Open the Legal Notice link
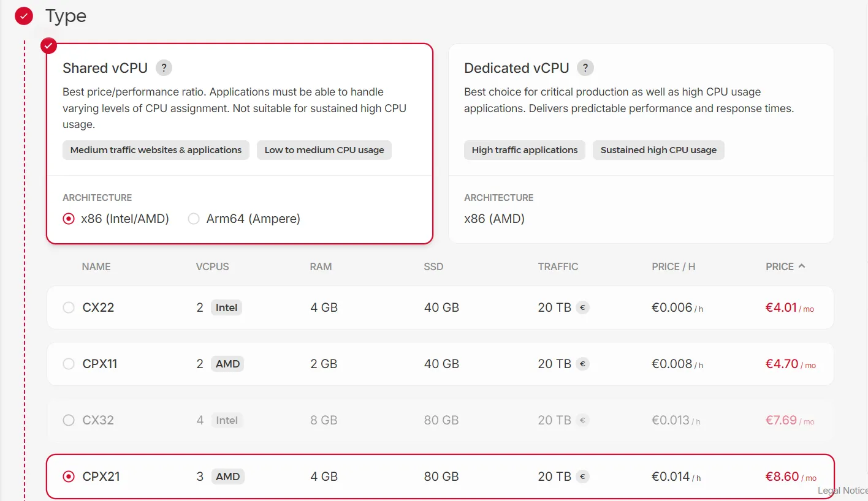The width and height of the screenshot is (868, 501). point(842,491)
